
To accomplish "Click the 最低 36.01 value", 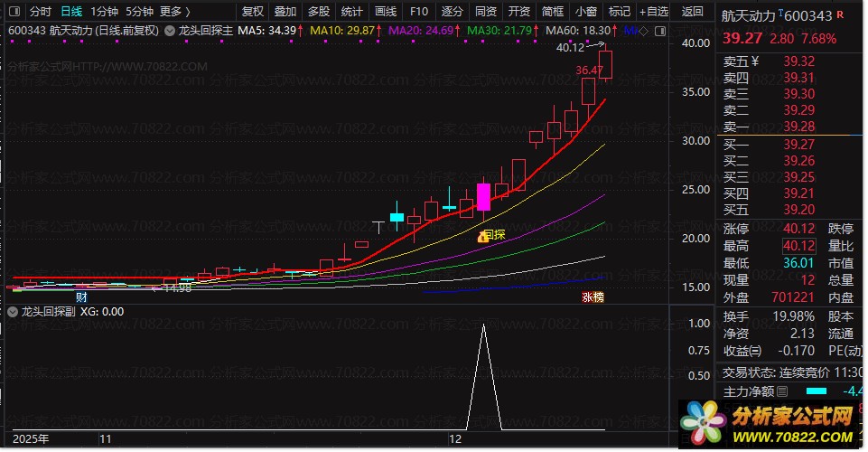I will pos(798,263).
